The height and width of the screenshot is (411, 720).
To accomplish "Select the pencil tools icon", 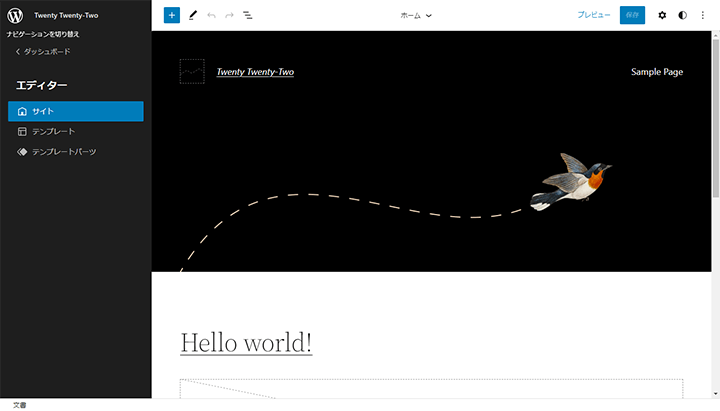I will pos(192,15).
